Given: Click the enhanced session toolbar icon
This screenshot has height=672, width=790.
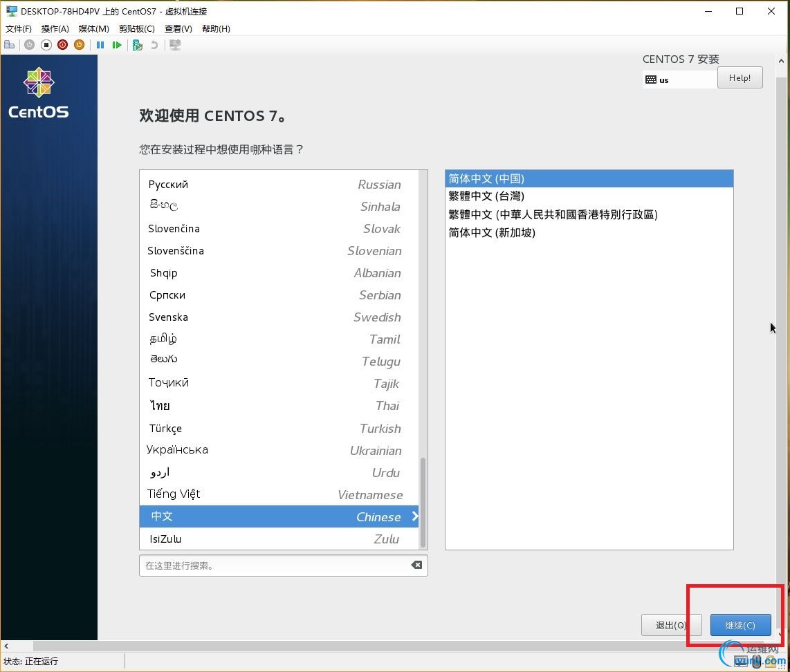Looking at the screenshot, I should point(175,45).
